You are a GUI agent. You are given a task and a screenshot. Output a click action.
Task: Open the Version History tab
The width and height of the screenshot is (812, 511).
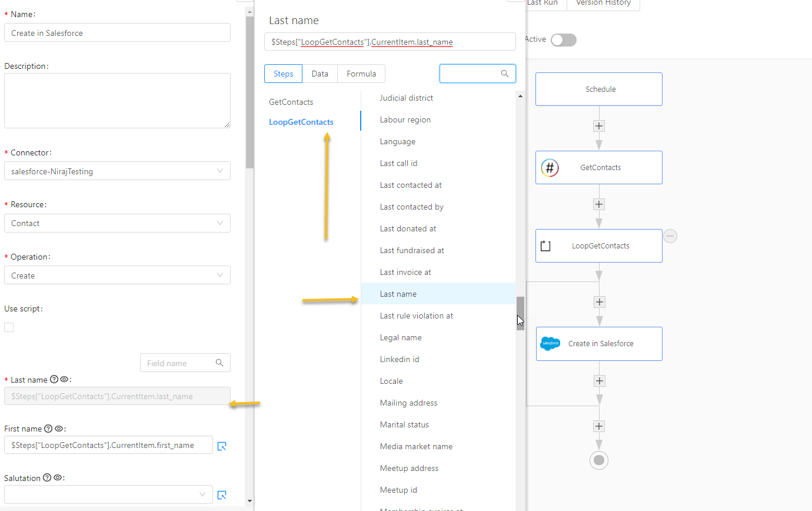[603, 4]
